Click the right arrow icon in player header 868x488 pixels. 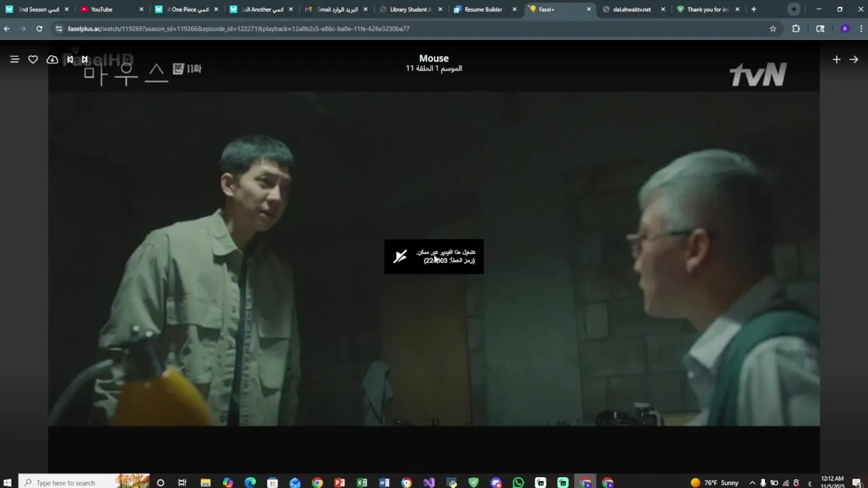[854, 60]
